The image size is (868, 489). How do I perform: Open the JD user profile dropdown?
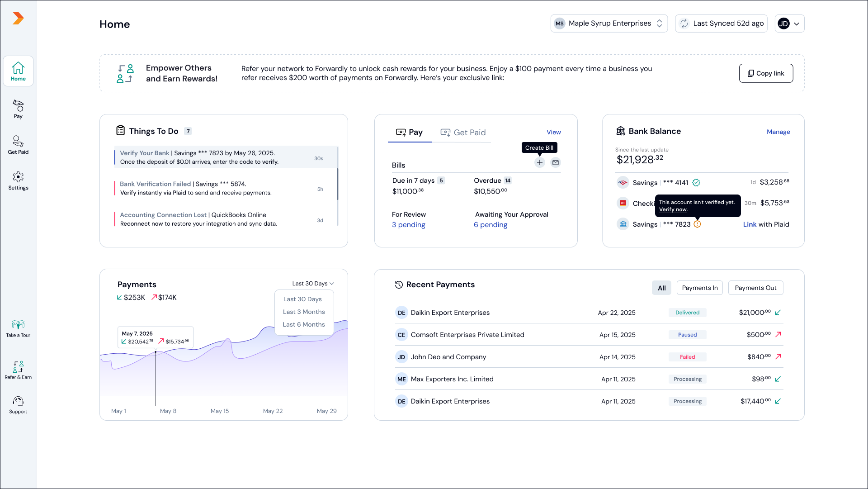tap(789, 24)
